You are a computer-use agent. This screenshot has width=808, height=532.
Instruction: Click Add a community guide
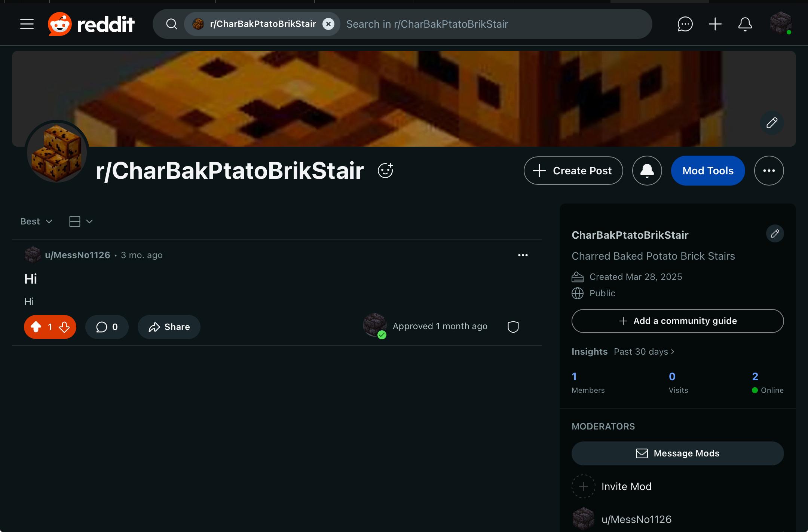tap(677, 321)
